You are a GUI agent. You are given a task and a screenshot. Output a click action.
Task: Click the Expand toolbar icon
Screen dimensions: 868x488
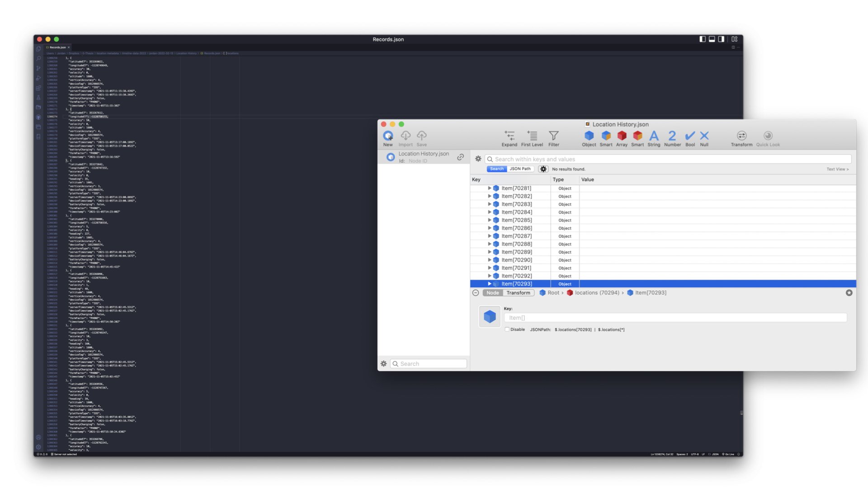tap(509, 136)
